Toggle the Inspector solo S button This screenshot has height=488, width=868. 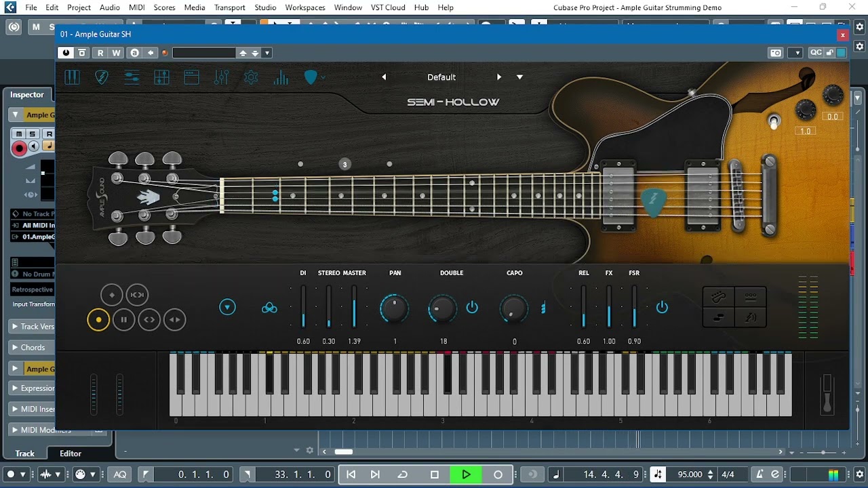pyautogui.click(x=32, y=134)
